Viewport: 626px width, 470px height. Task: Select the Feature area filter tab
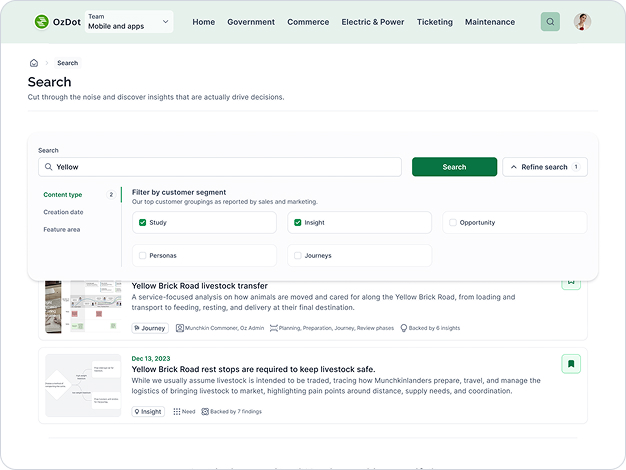tap(62, 230)
